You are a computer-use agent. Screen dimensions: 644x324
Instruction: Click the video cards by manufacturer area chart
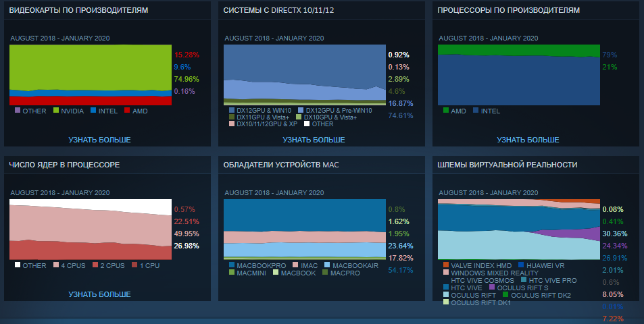click(x=91, y=75)
